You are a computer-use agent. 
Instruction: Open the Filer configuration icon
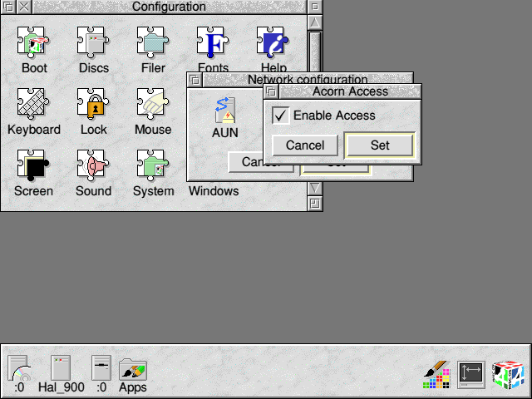coord(153,42)
